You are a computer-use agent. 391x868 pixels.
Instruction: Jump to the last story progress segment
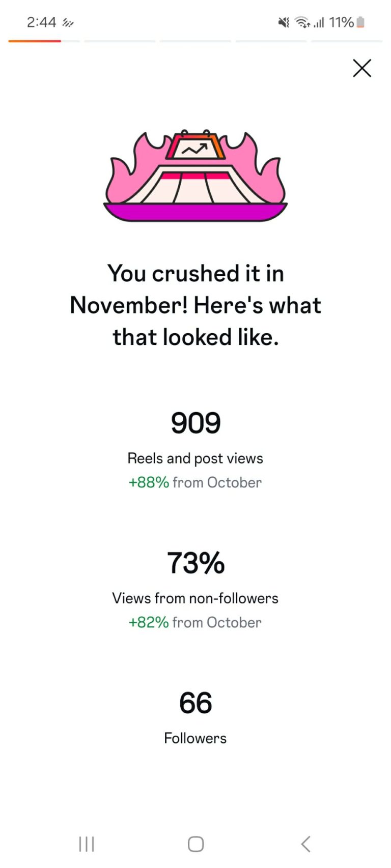(346, 41)
